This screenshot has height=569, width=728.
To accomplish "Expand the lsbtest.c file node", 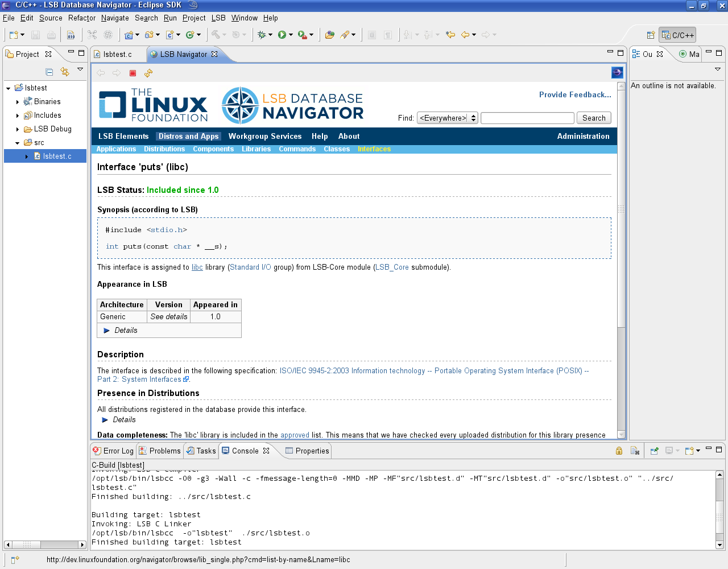I will [x=27, y=156].
